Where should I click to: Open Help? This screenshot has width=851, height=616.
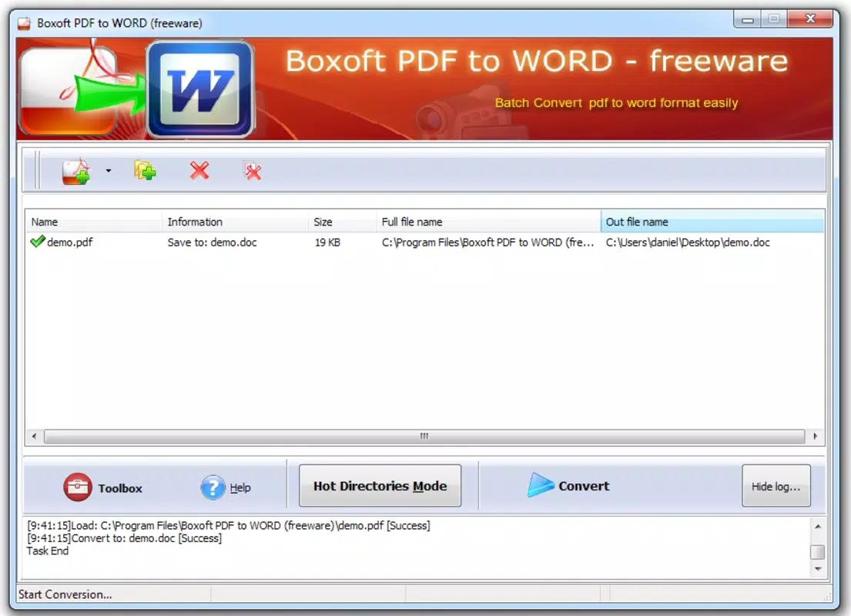(225, 487)
